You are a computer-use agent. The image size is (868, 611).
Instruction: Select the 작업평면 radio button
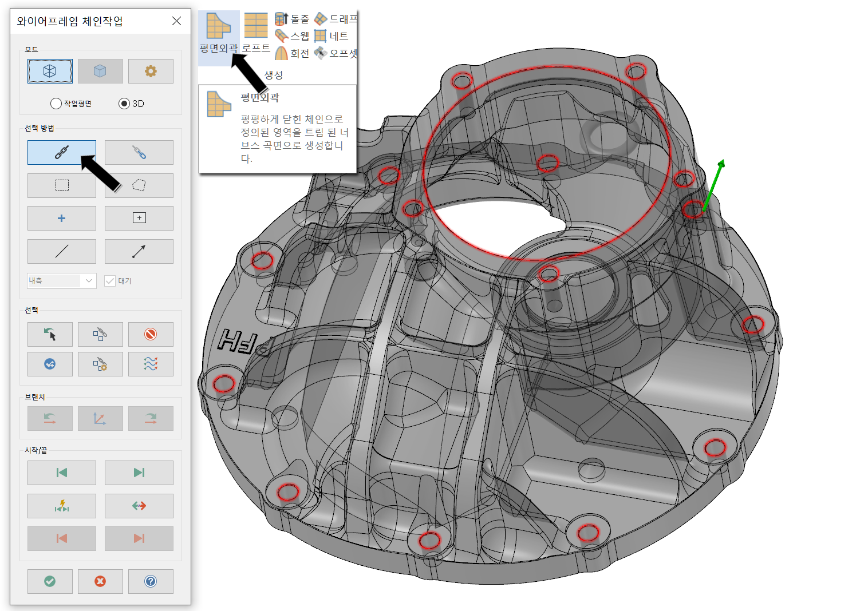tap(56, 104)
